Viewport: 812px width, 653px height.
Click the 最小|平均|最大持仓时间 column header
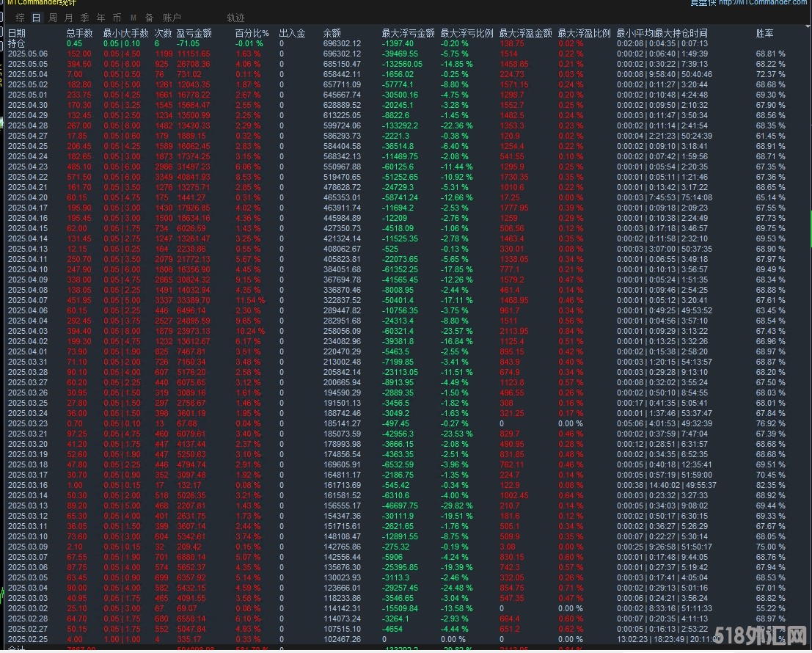pos(662,33)
